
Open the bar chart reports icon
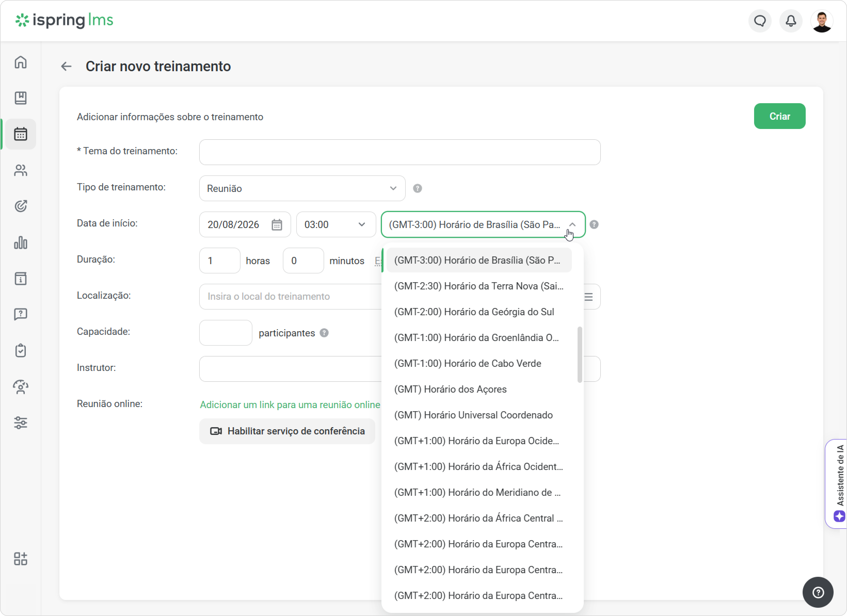click(x=21, y=243)
